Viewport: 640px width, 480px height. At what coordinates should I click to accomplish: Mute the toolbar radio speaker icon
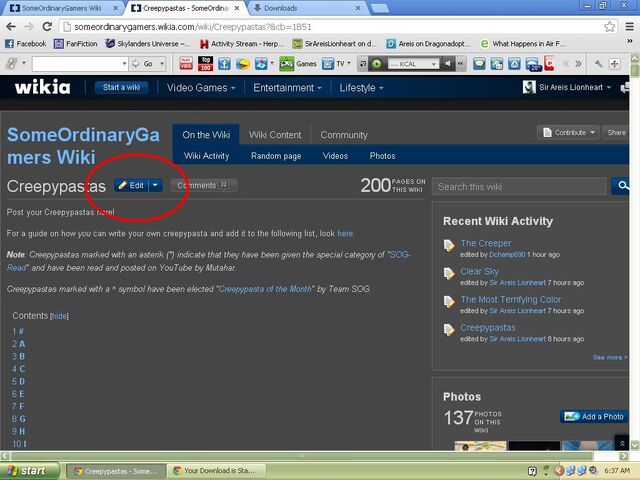(x=448, y=64)
